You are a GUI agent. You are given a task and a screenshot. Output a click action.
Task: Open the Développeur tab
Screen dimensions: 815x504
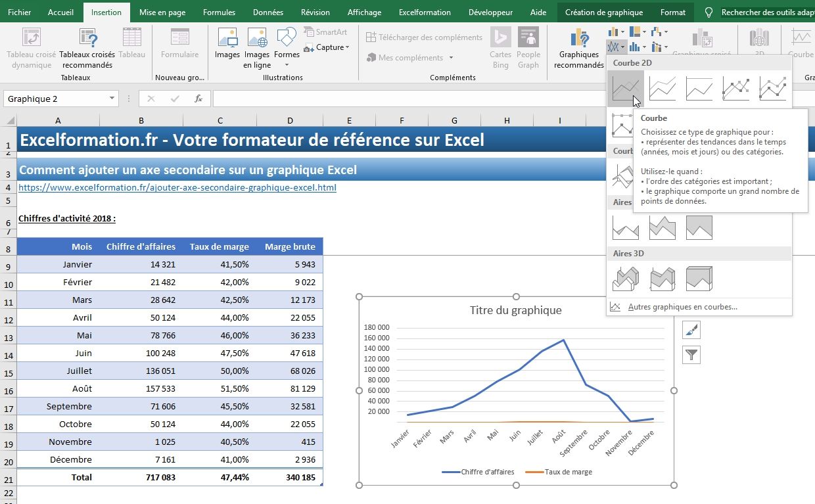[x=490, y=12]
